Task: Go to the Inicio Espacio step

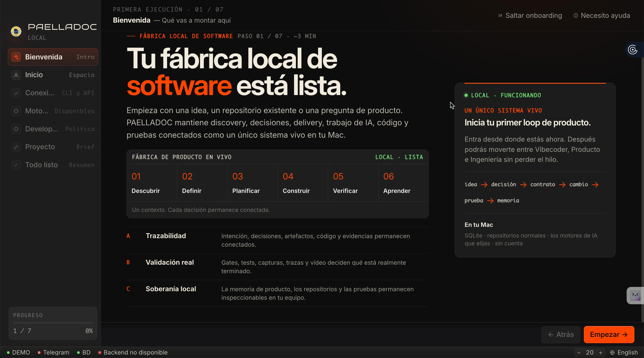Action: click(x=53, y=75)
